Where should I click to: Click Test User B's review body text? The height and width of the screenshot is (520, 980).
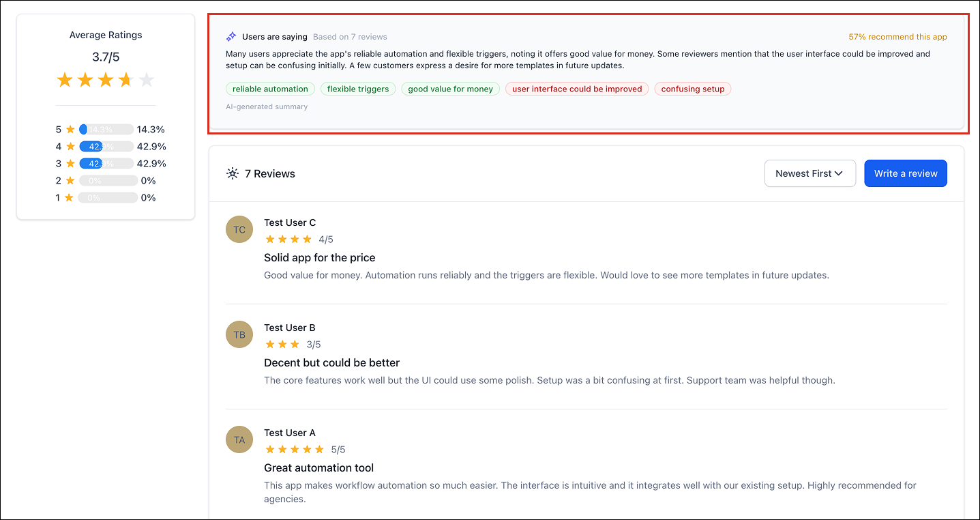point(550,380)
